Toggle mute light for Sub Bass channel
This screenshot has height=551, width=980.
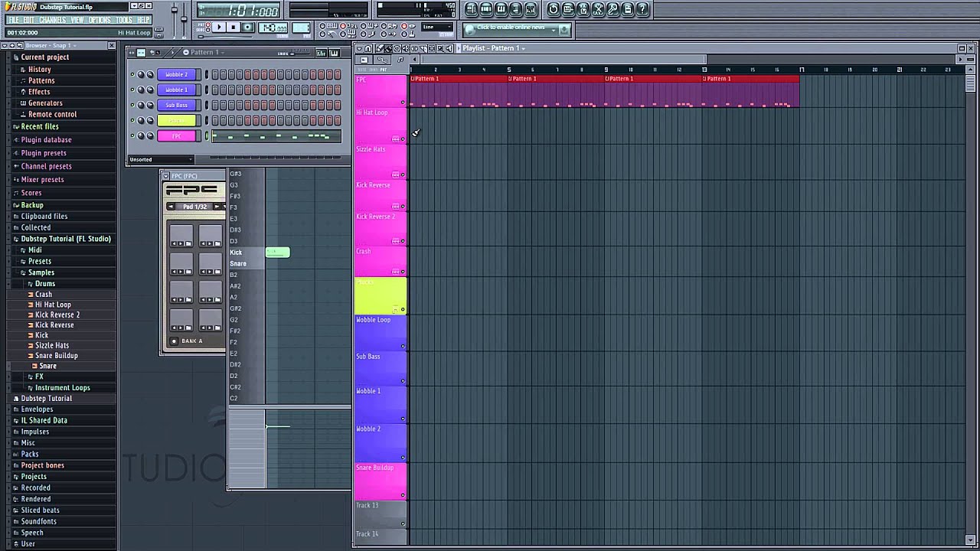point(132,105)
